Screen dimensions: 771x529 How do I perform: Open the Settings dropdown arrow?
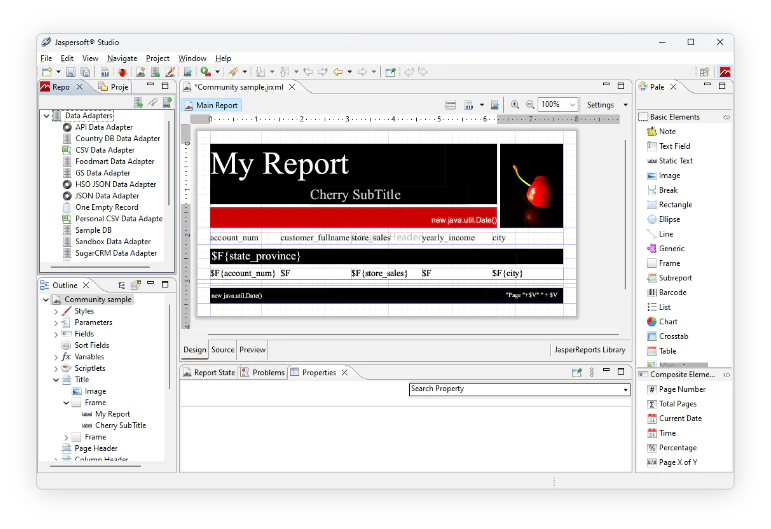625,105
